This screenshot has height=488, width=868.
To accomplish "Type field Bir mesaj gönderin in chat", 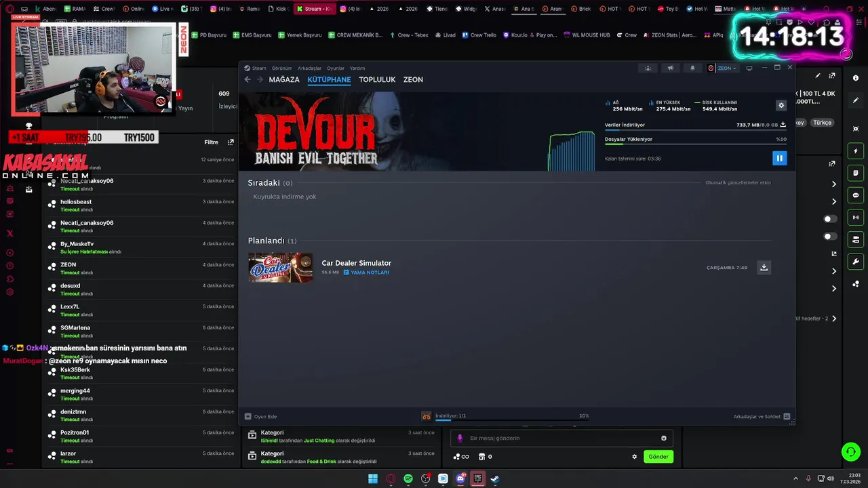I will [562, 438].
